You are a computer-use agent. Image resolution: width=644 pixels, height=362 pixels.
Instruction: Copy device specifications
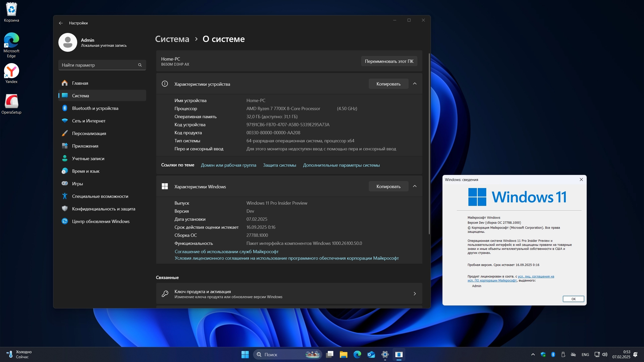(388, 84)
